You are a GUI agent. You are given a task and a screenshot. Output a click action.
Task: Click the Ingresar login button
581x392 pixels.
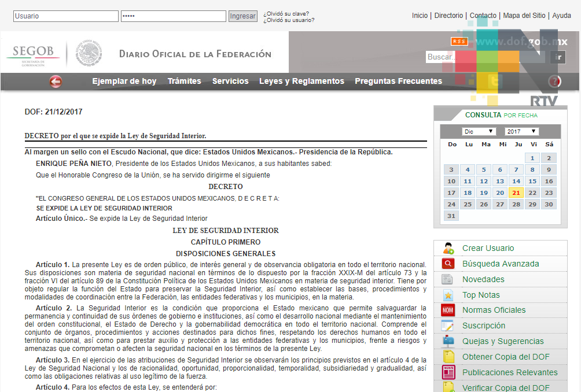(242, 16)
